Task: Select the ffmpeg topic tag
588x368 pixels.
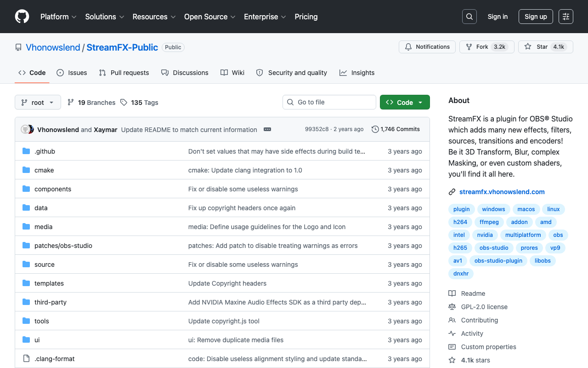Action: click(x=489, y=222)
